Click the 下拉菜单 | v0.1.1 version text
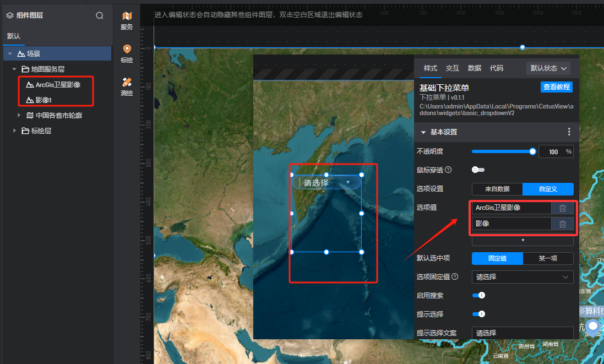Image resolution: width=604 pixels, height=364 pixels. coord(442,97)
